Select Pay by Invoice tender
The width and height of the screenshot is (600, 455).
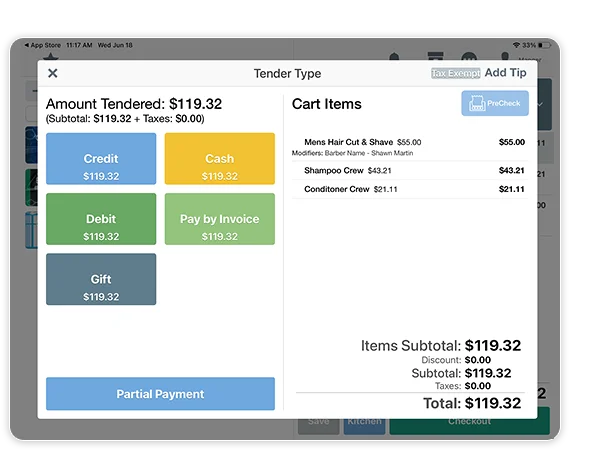pos(219,219)
